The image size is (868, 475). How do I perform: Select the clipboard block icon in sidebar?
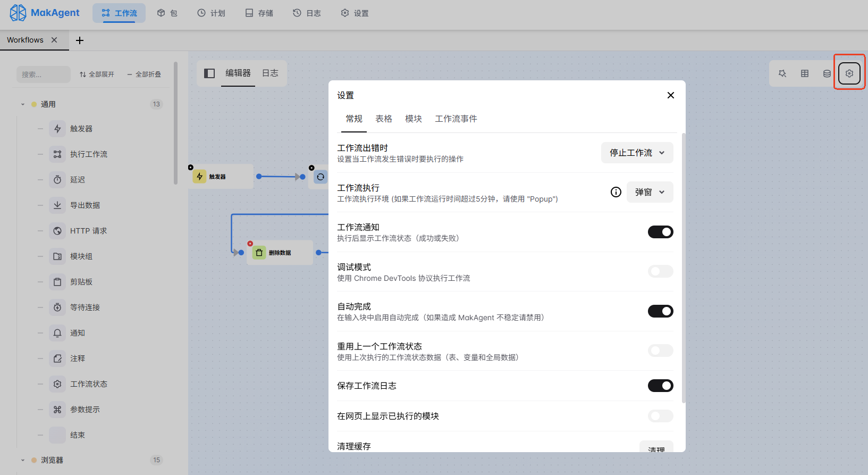(57, 282)
